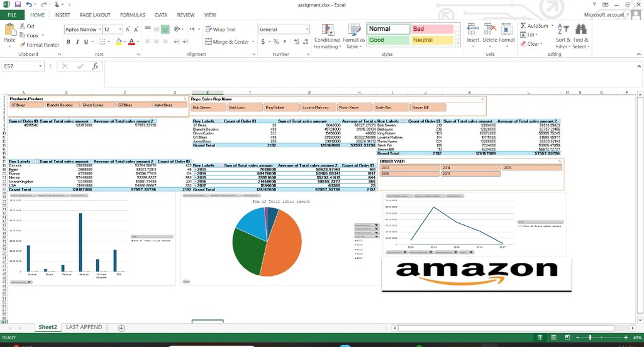Click the Increase Decimal icon
This screenshot has height=347, width=644.
pyautogui.click(x=297, y=42)
